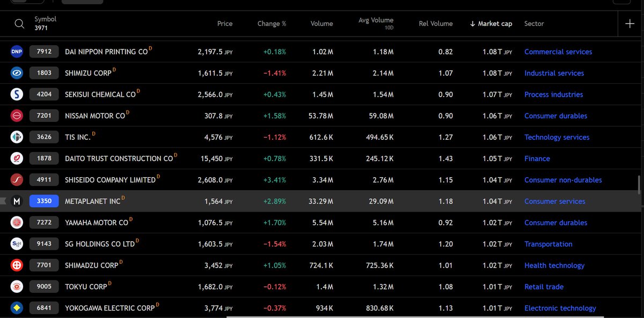Viewport: 644px width, 318px height.
Task: Click the Shimizu Corp company logo
Action: pos(17,73)
